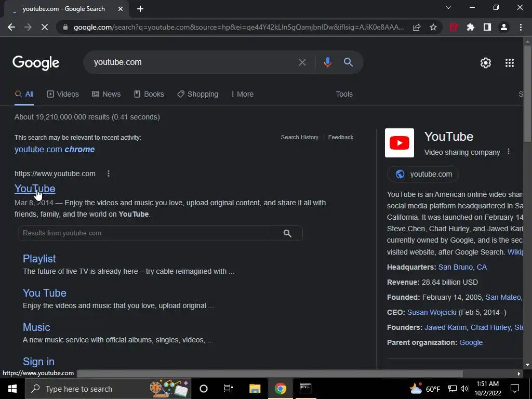The image size is (532, 399).
Task: Open the three-dot menu next to https://www.youtube.com
Action: pyautogui.click(x=109, y=174)
